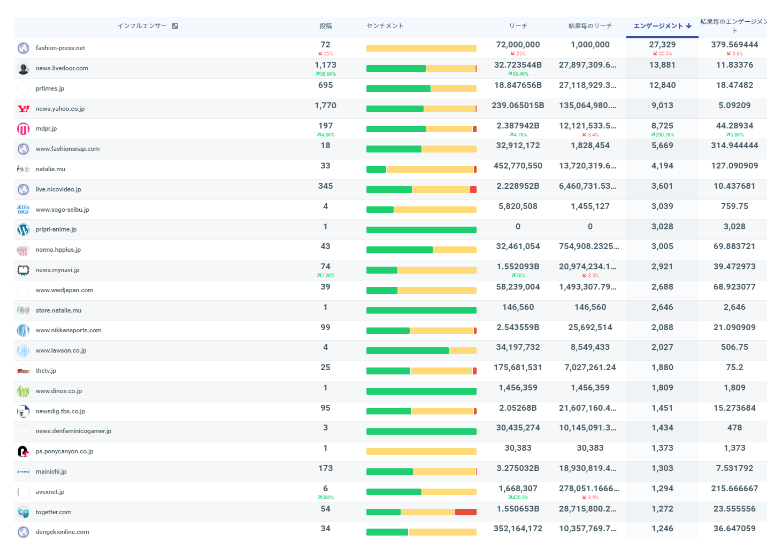783x555 pixels.
Task: Click the per-result engagement value 759.75
Action: pos(734,206)
